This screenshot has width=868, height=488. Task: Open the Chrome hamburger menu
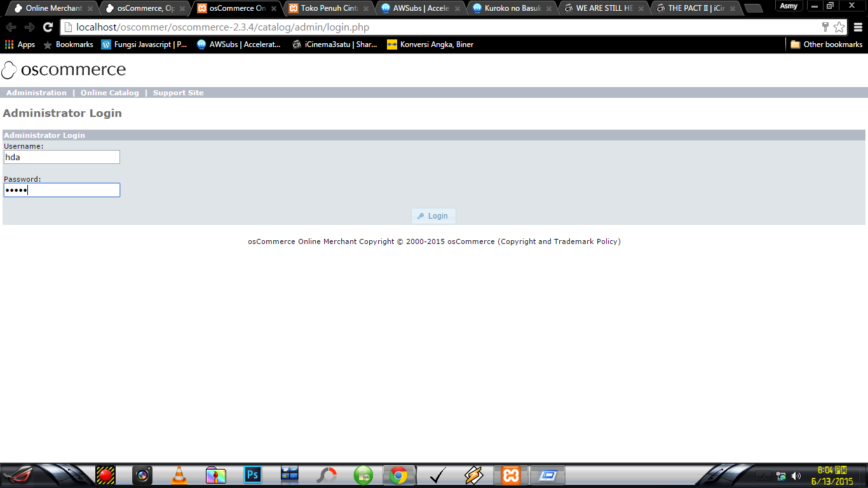click(x=858, y=27)
